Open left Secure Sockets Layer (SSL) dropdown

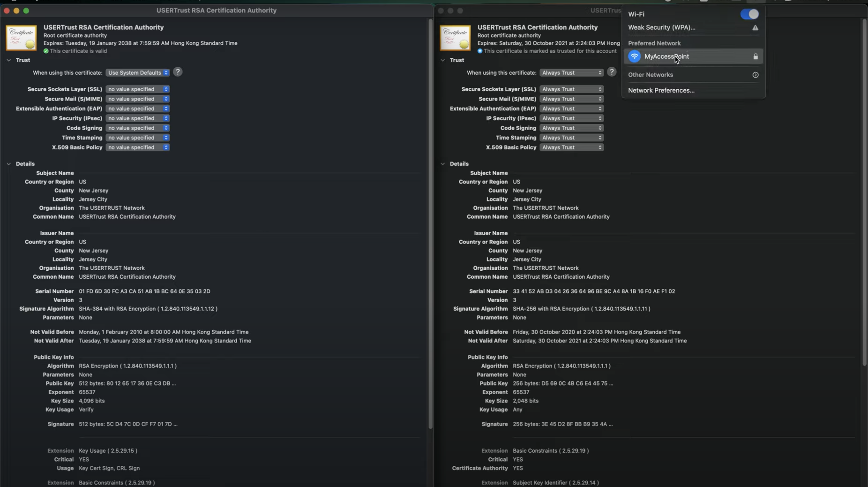pos(138,89)
